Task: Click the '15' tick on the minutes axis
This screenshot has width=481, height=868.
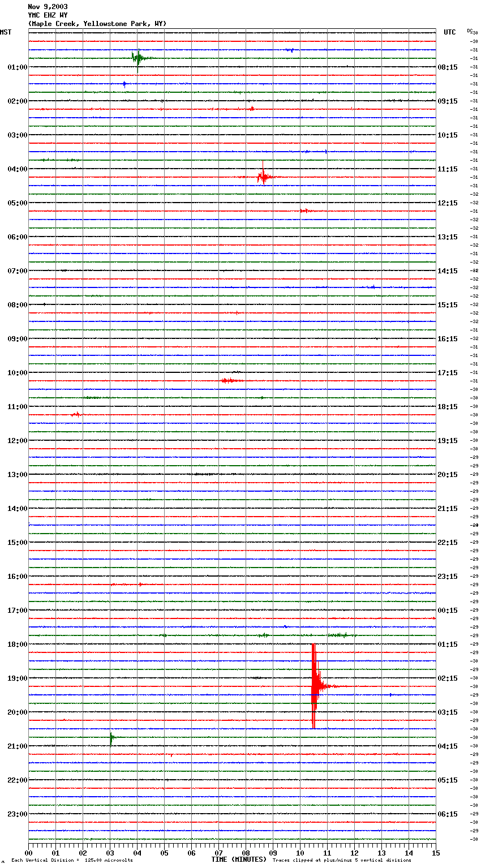Action: (x=436, y=853)
